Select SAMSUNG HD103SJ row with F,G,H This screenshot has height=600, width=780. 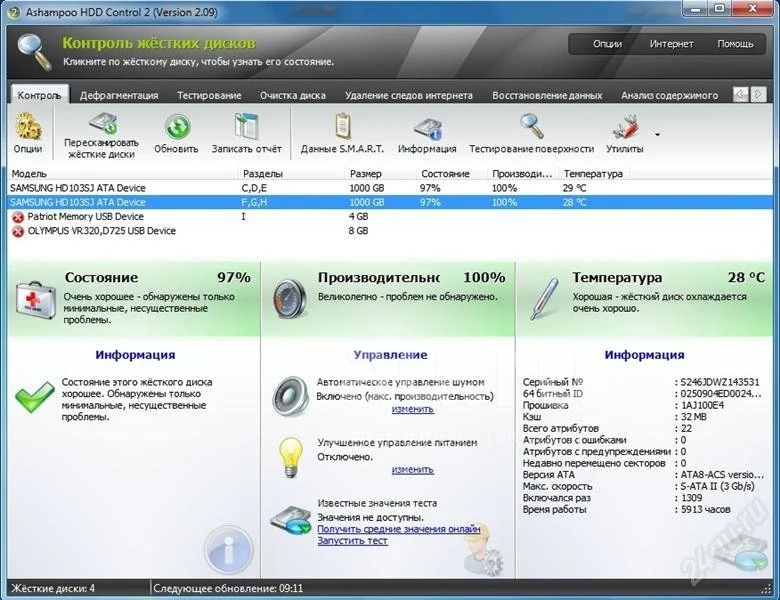(390, 202)
